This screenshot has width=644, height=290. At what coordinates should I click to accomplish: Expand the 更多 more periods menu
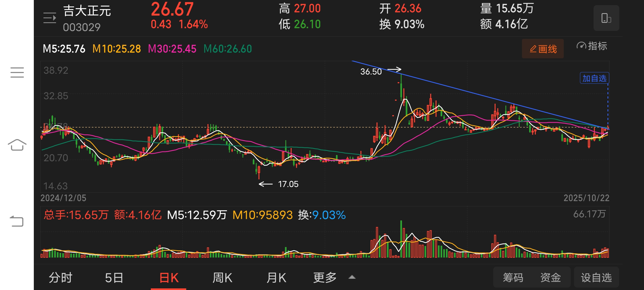325,278
